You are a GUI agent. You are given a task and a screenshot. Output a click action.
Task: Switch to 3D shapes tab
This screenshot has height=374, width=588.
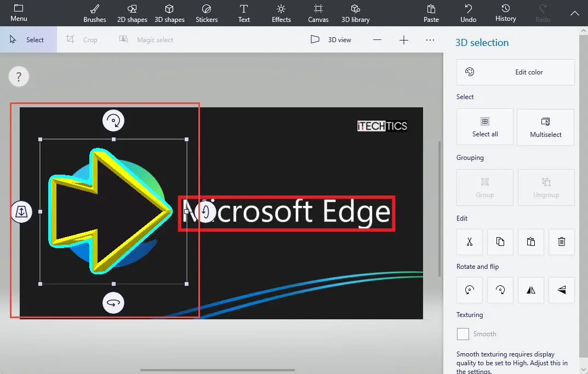[x=169, y=13]
